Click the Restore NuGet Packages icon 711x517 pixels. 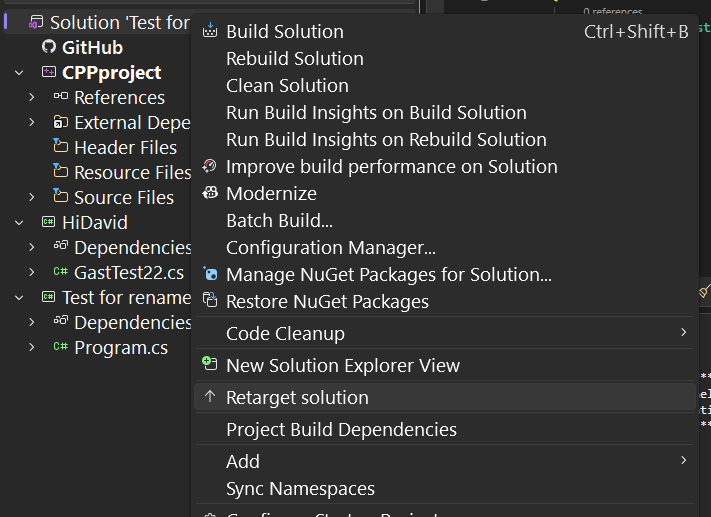(x=209, y=300)
